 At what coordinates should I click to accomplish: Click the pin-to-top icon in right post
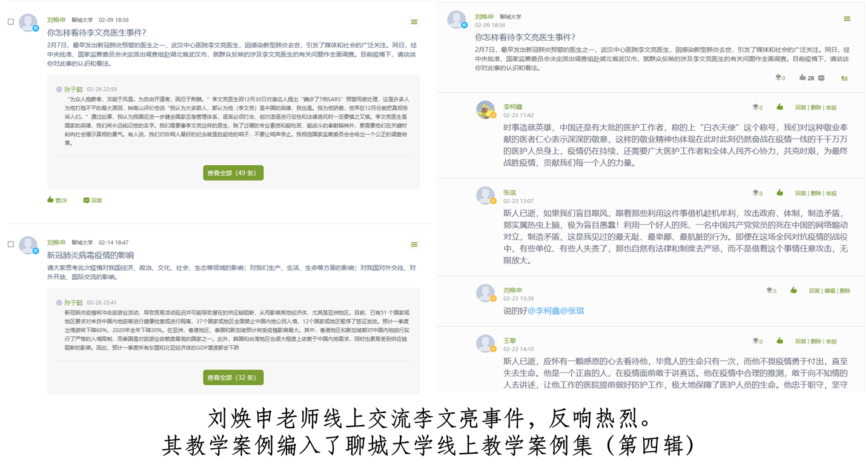point(844,78)
